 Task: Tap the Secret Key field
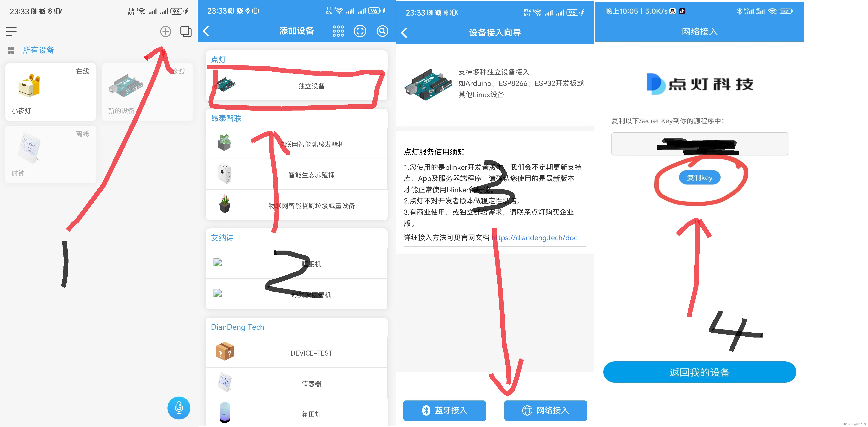(x=700, y=144)
